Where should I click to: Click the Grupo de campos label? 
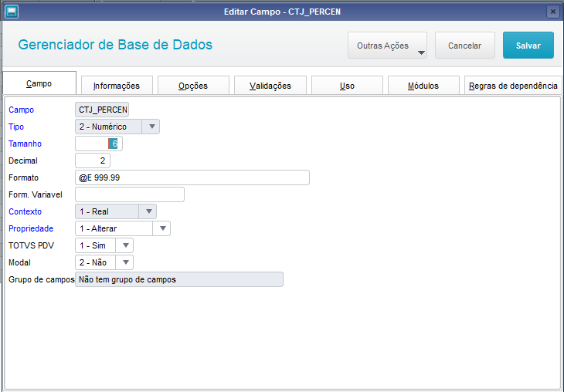coord(42,279)
